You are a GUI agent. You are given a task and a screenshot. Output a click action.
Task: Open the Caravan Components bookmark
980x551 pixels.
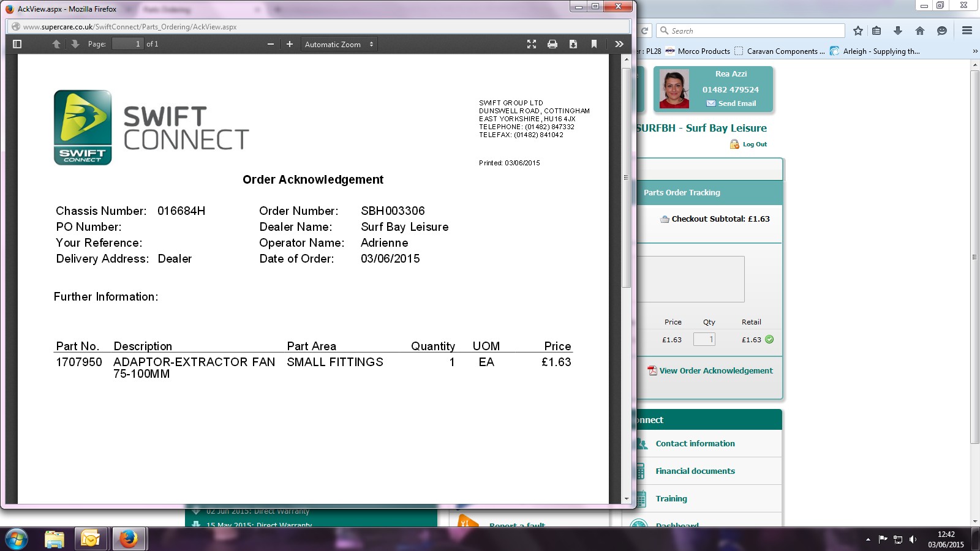tap(780, 51)
